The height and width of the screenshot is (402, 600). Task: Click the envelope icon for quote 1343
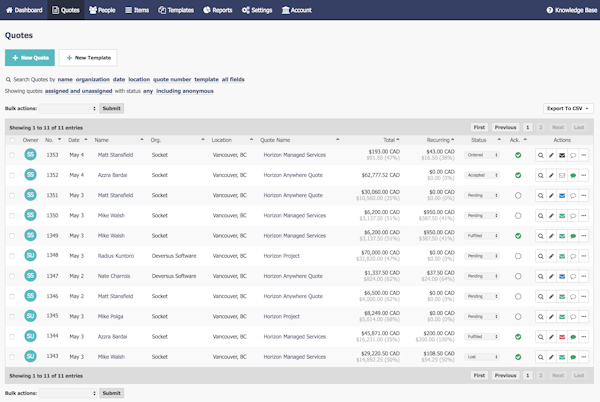562,356
